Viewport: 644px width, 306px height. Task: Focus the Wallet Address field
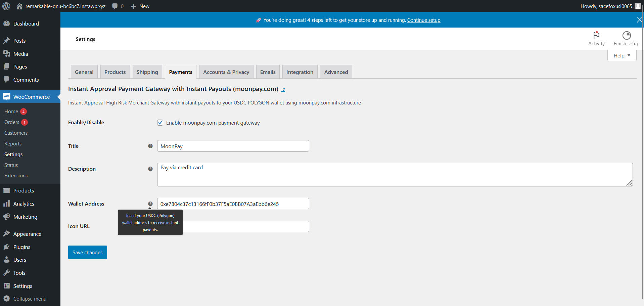point(233,204)
